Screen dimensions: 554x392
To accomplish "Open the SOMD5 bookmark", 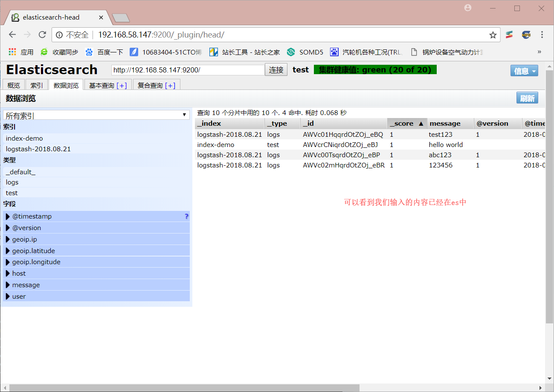I will pos(305,52).
